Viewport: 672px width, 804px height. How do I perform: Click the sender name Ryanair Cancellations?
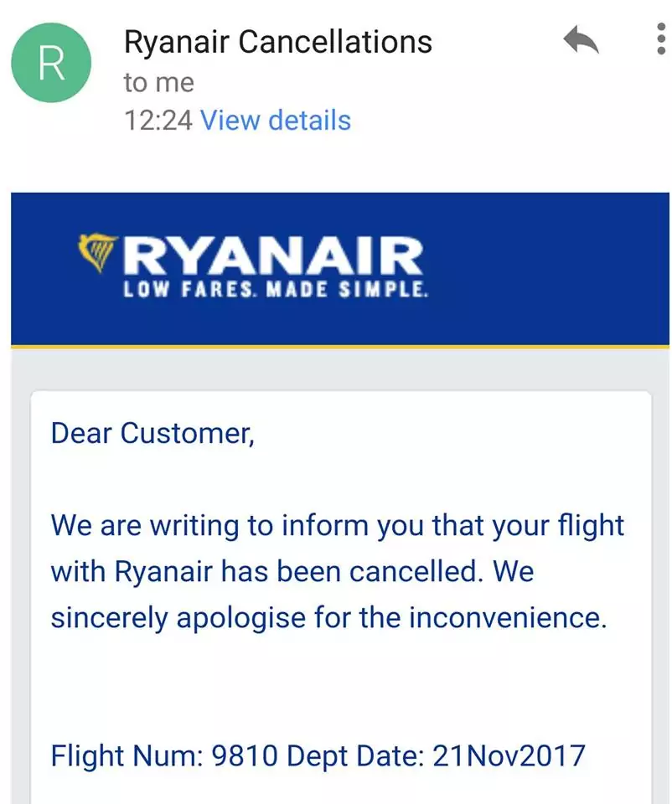[278, 42]
